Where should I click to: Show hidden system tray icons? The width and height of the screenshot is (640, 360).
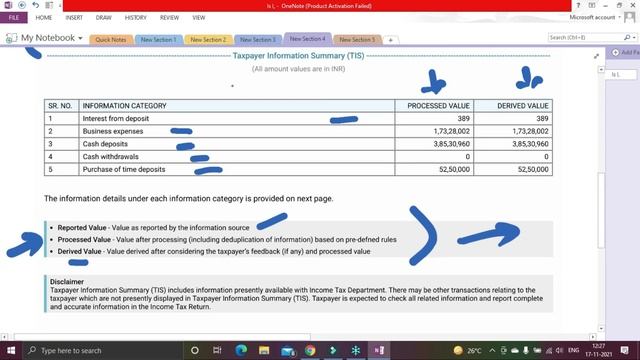pos(492,350)
